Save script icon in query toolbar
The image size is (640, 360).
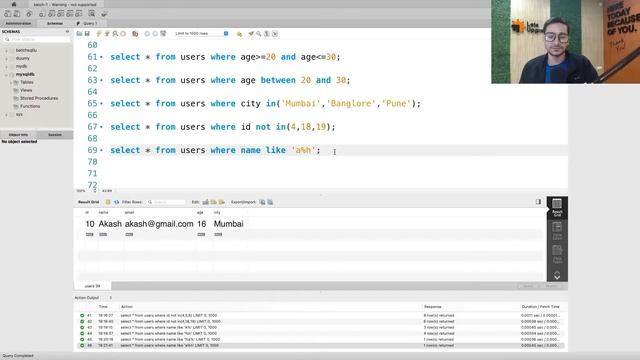point(87,33)
